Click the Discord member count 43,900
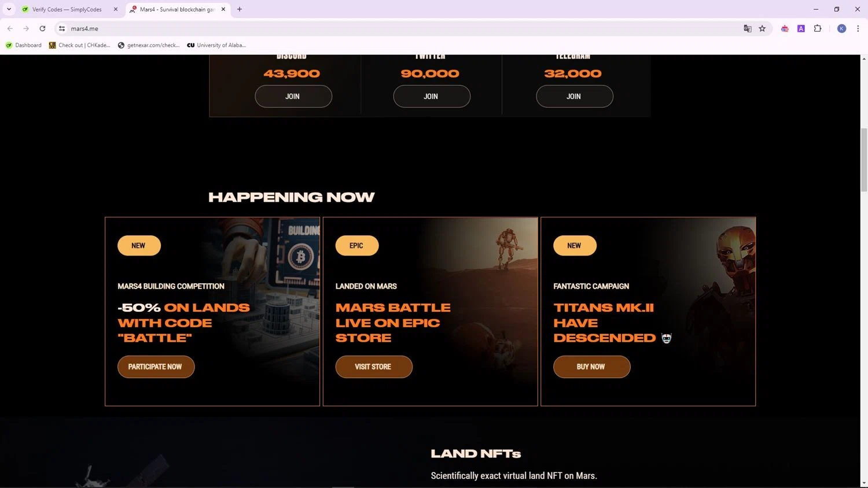This screenshot has width=868, height=488. tap(292, 73)
